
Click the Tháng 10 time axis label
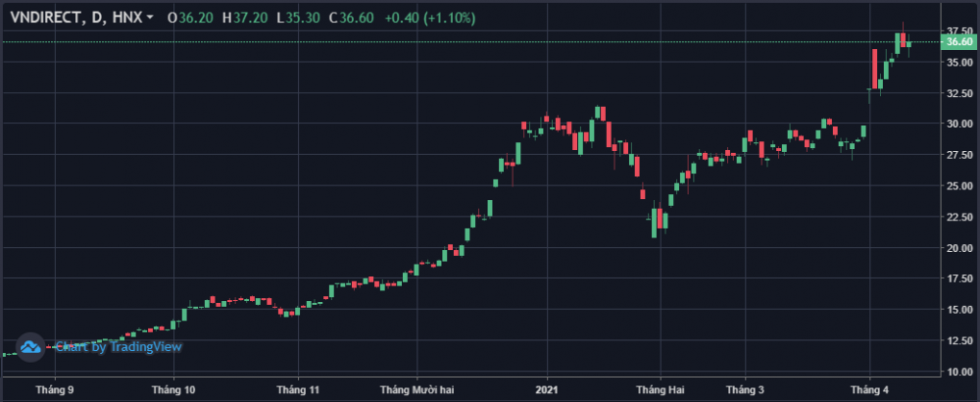tap(173, 389)
